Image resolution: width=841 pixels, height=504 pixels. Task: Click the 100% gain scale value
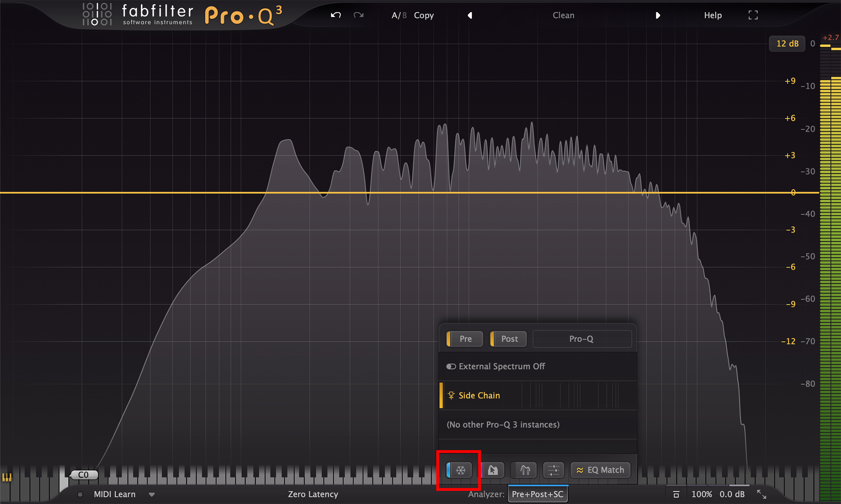(x=702, y=494)
